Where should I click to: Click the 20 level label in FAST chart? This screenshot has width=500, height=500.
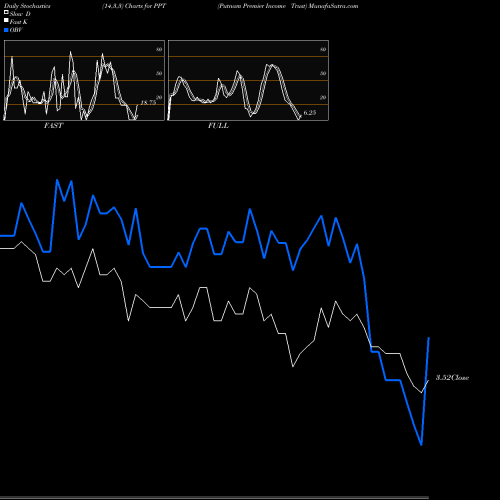(159, 97)
